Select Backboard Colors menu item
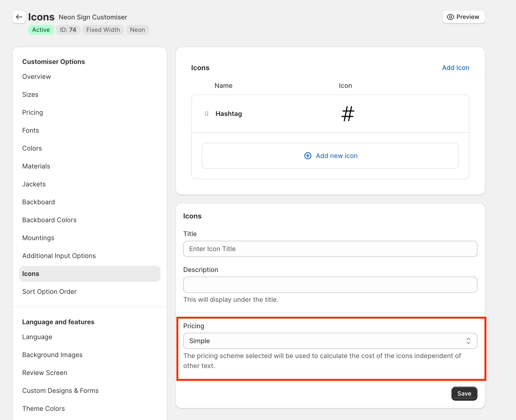 pyautogui.click(x=49, y=220)
